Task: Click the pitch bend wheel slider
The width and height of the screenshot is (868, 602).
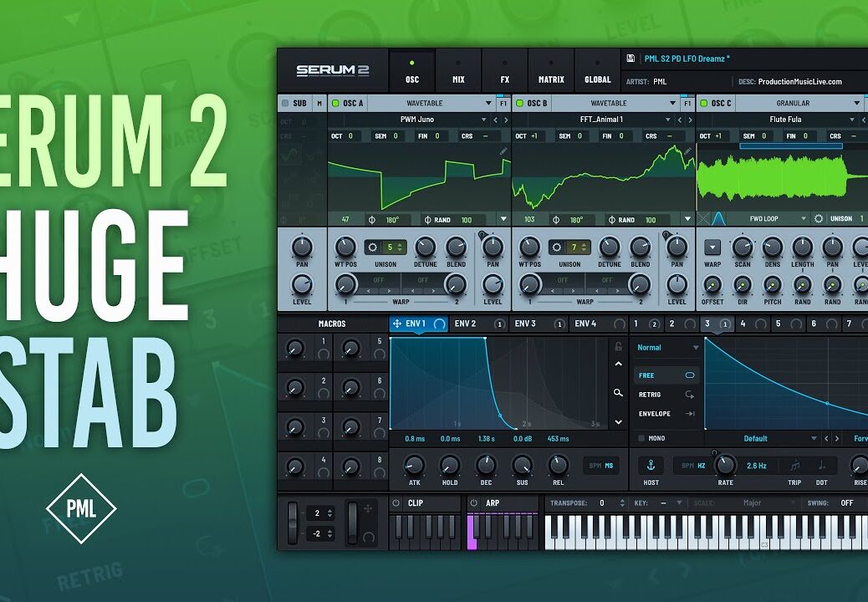Action: click(x=293, y=523)
